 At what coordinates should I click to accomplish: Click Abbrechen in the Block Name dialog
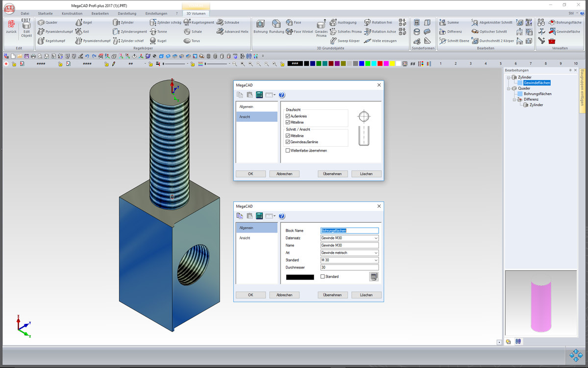point(284,295)
